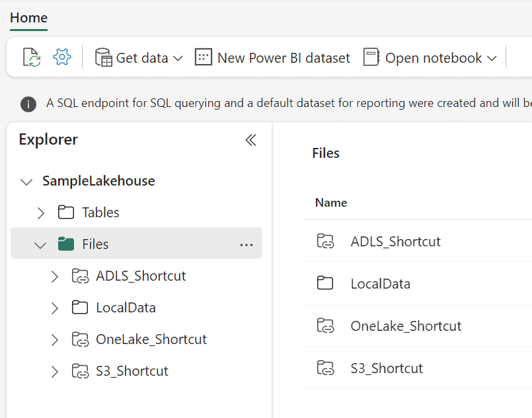
Task: Click the Get data button label
Action: click(x=142, y=58)
